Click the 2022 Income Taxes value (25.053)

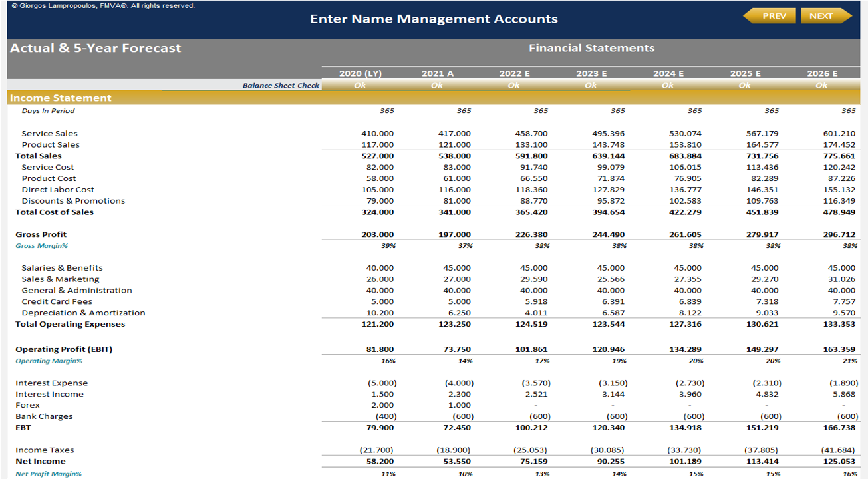pos(534,450)
